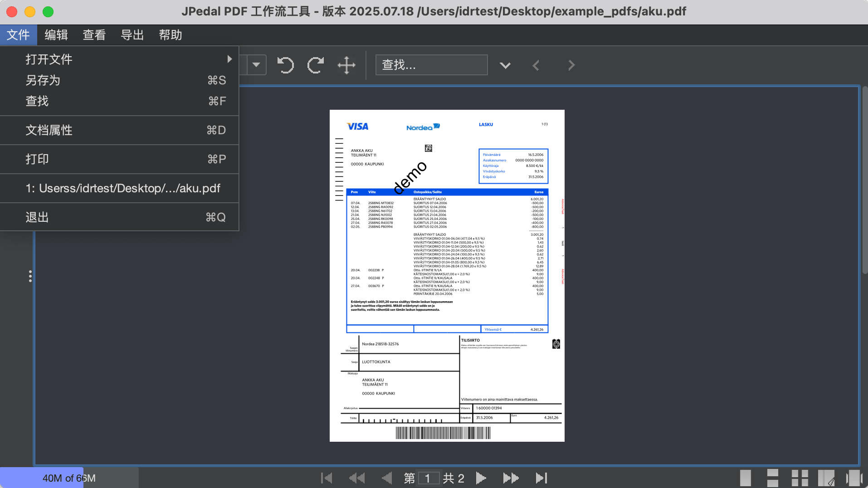Screen dimensions: 868x488
Task: Click the rotate counterclockwise icon
Action: click(285, 65)
